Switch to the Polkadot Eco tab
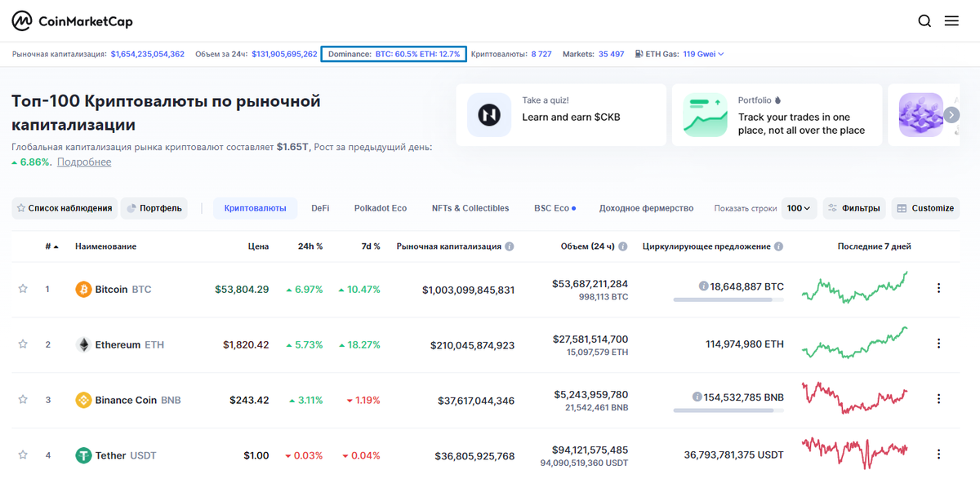Screen dimensions: 980x479 coord(381,208)
